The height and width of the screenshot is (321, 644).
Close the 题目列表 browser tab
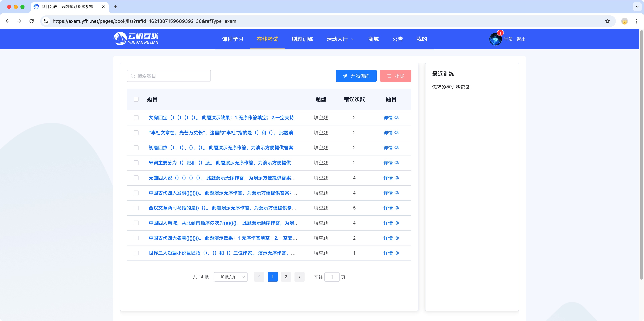(103, 7)
